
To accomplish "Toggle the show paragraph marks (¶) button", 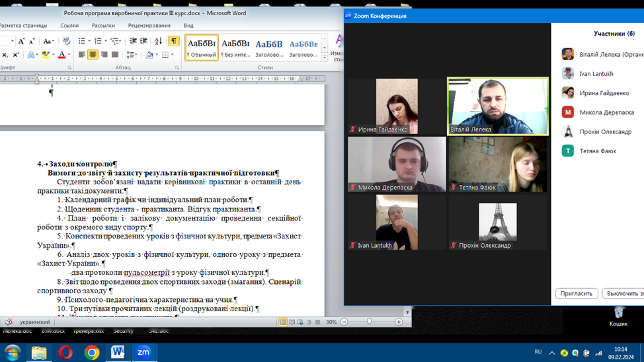I will 174,41.
